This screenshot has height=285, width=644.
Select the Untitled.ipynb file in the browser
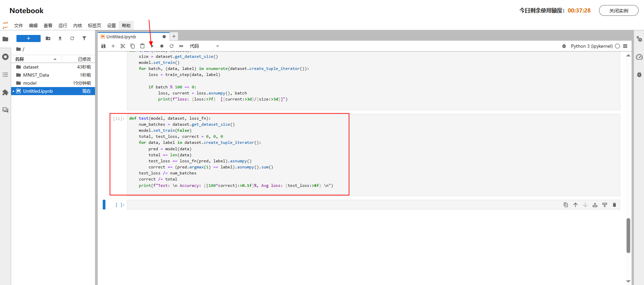(53, 91)
